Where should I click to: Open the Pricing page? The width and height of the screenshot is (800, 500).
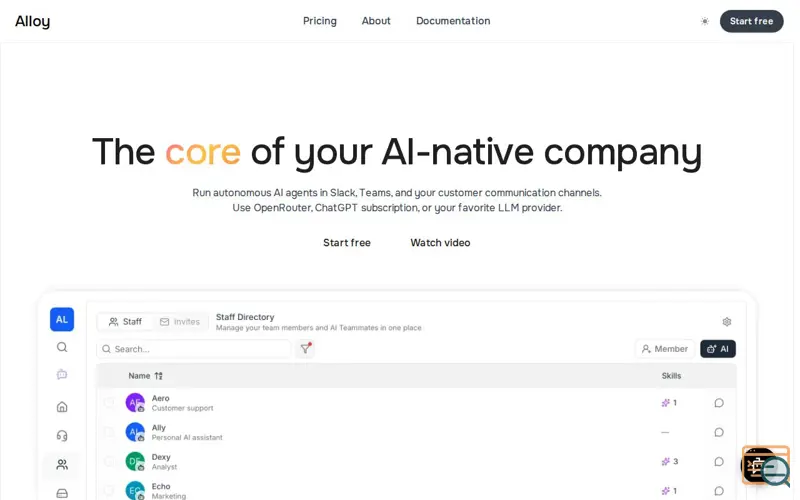(320, 21)
